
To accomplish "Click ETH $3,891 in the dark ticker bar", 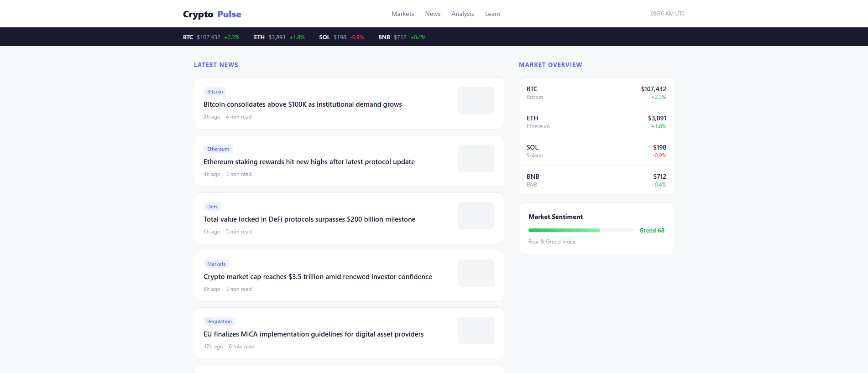I will click(279, 37).
